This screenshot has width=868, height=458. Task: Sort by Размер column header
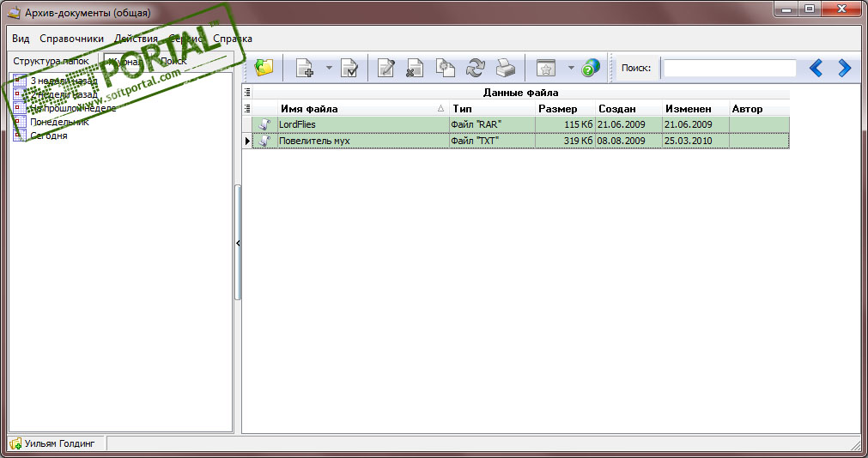pyautogui.click(x=565, y=109)
